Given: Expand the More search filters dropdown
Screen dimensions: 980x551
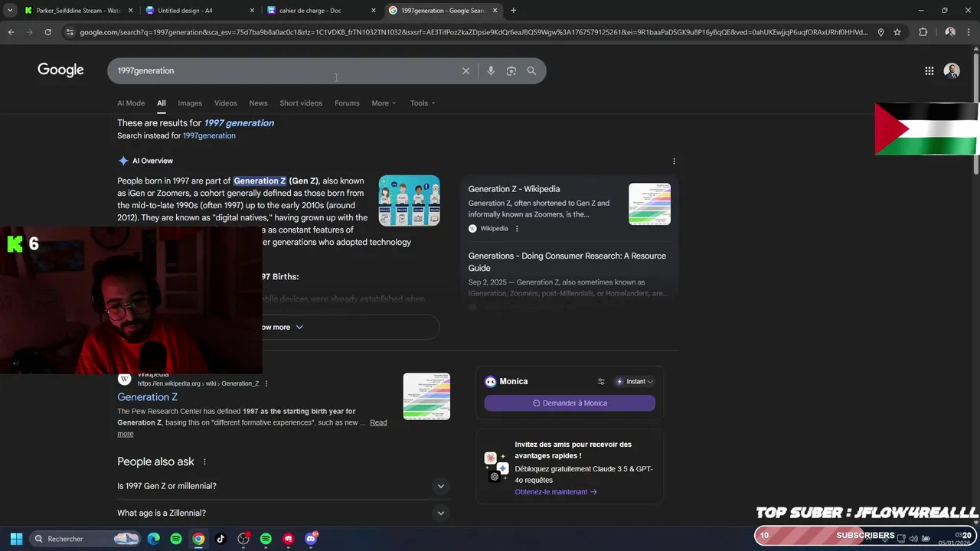Looking at the screenshot, I should click(384, 103).
